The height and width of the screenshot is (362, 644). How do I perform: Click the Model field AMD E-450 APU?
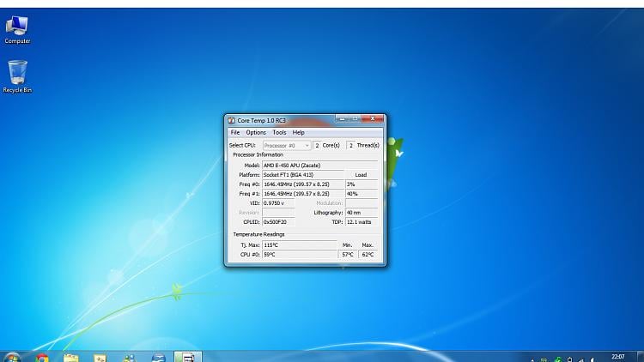[319, 165]
